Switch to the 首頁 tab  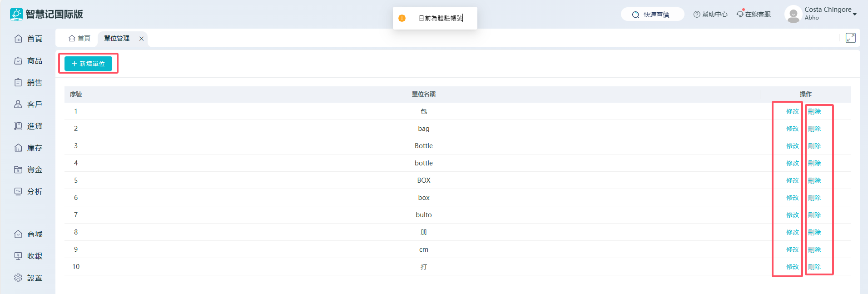[79, 39]
